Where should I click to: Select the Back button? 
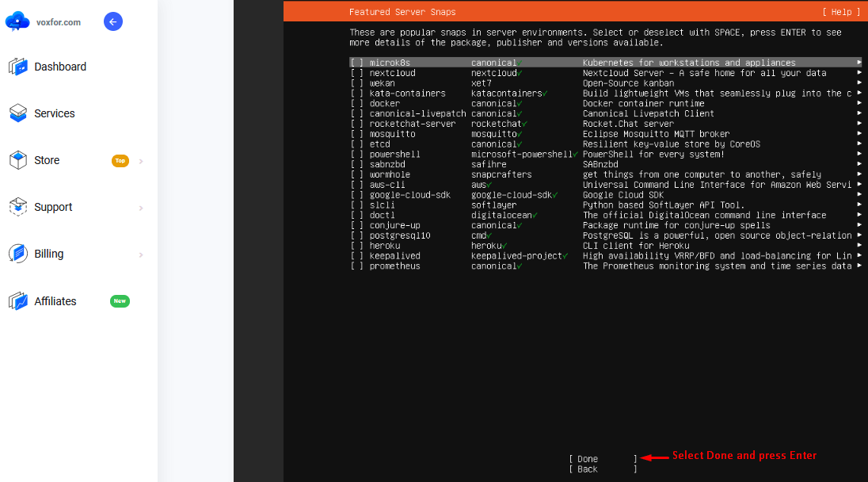click(586, 469)
